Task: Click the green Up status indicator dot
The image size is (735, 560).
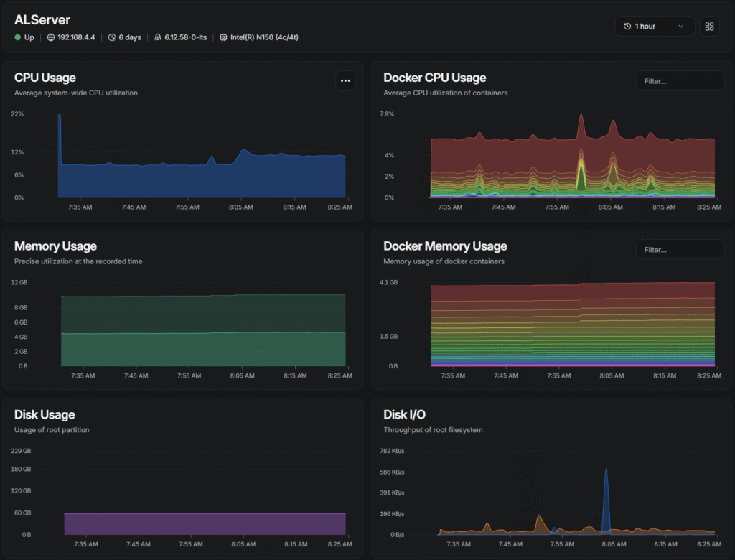Action: [18, 37]
